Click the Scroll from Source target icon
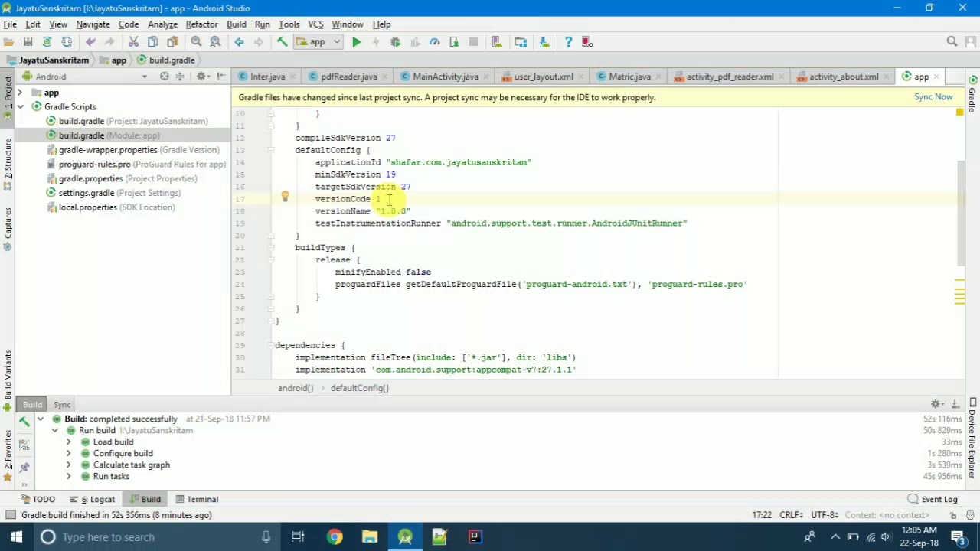Screen dimensions: 980x551 164,77
